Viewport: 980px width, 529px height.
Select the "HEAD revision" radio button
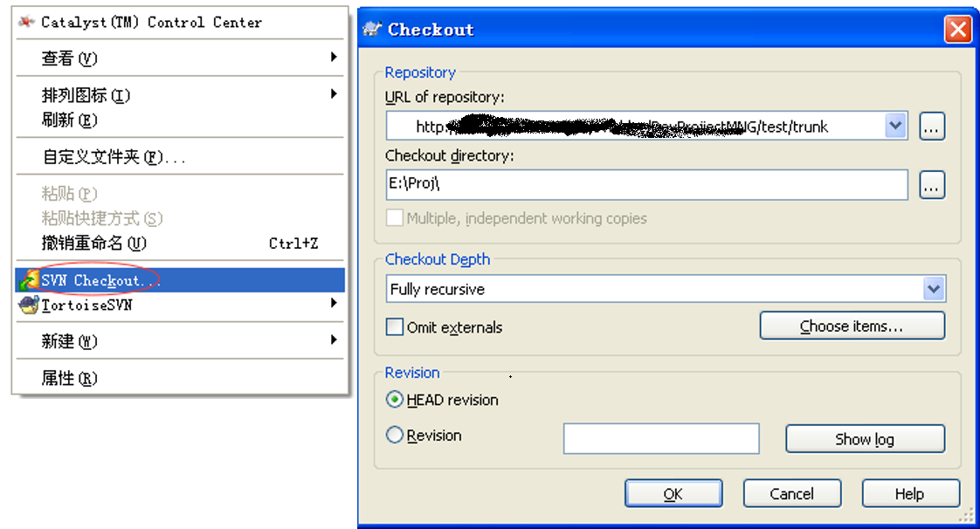pos(397,400)
